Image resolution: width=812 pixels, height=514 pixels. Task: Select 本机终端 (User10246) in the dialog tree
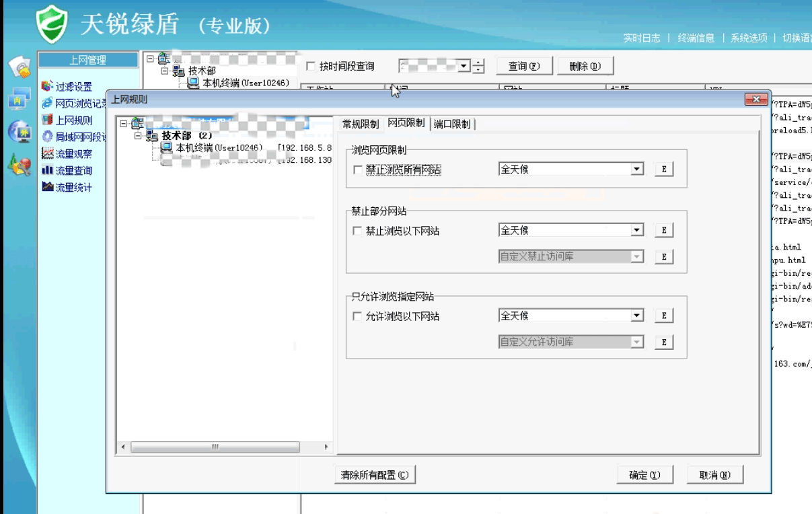(219, 147)
